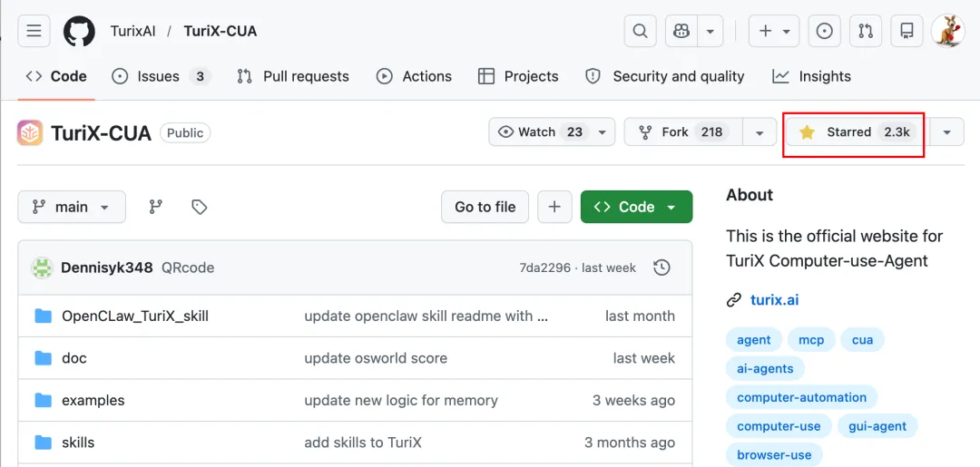Click the Go to file button

pos(485,207)
